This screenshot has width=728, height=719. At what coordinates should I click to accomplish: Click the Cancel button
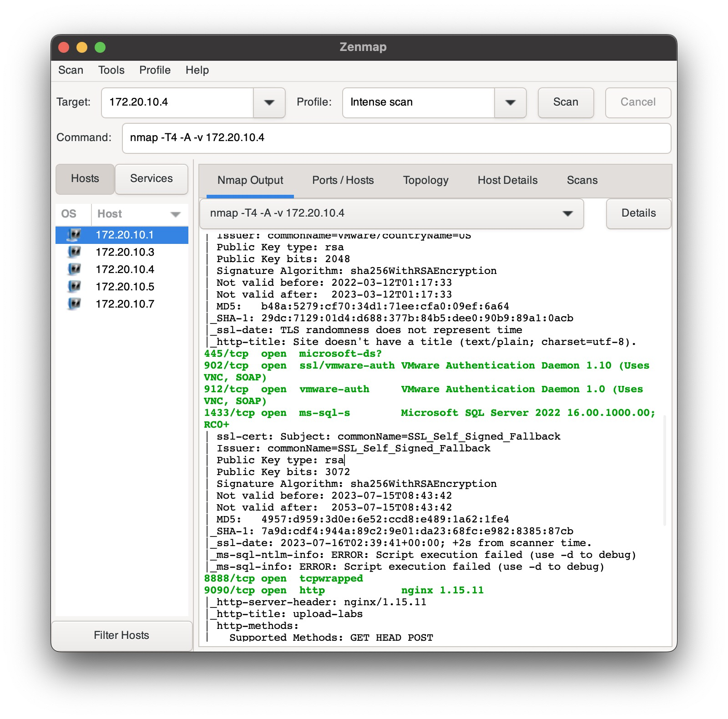coord(638,102)
